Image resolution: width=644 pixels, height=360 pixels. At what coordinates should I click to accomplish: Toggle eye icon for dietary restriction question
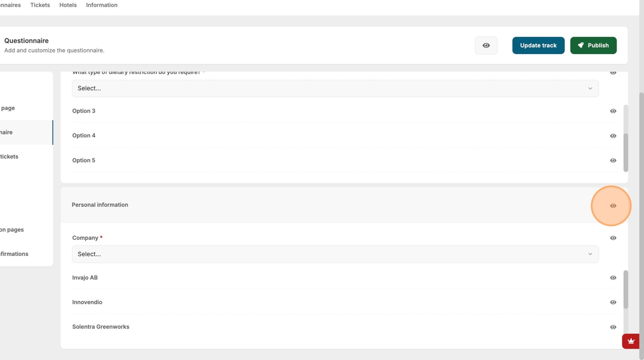click(x=613, y=73)
